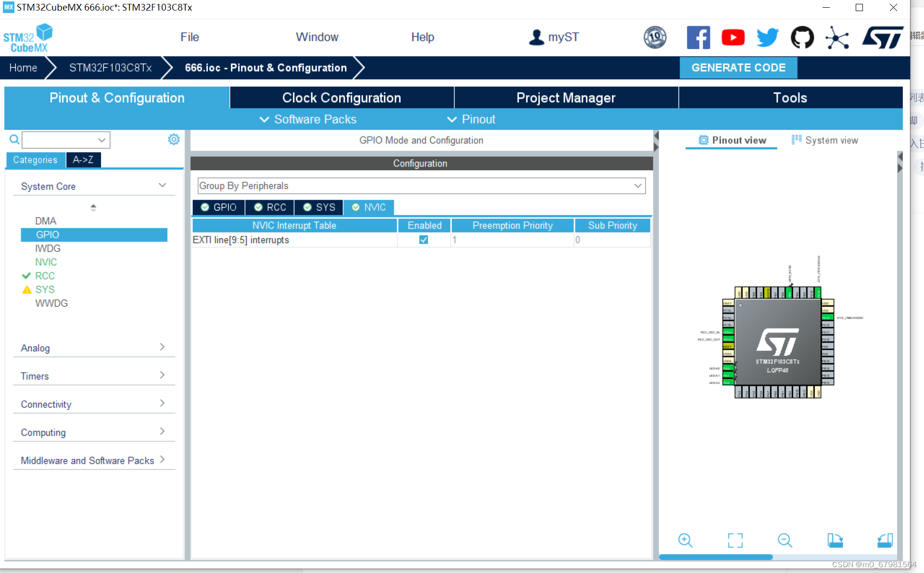The width and height of the screenshot is (924, 573).
Task: Open the Group By Peripherals dropdown
Action: (421, 186)
